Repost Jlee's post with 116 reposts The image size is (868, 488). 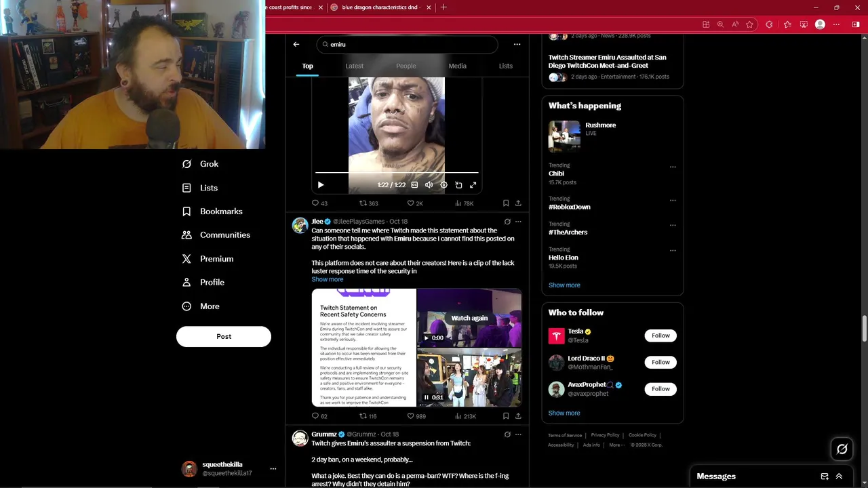(x=368, y=416)
